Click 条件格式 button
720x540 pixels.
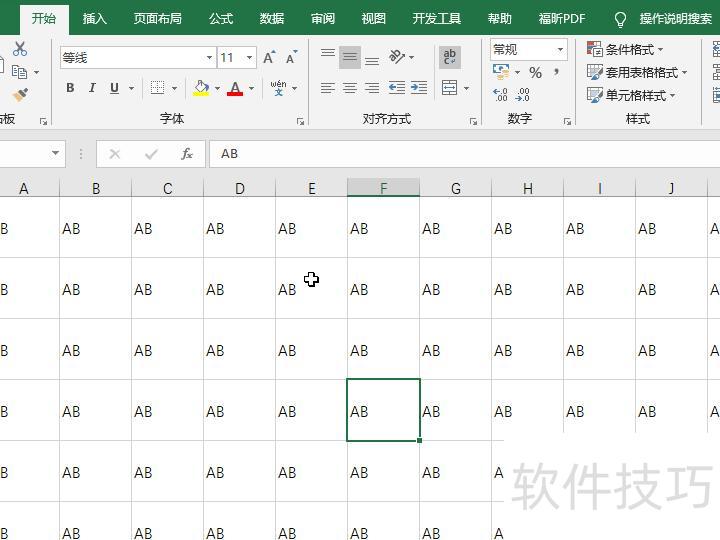coord(625,49)
